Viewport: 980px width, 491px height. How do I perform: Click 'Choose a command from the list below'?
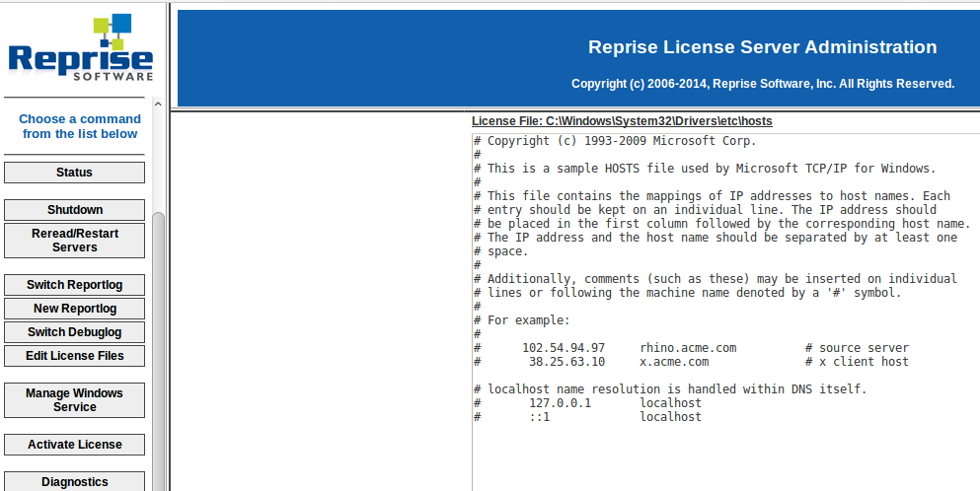click(79, 126)
